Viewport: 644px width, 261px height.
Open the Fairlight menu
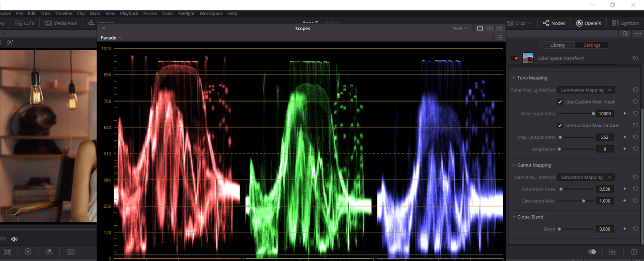pyautogui.click(x=186, y=14)
